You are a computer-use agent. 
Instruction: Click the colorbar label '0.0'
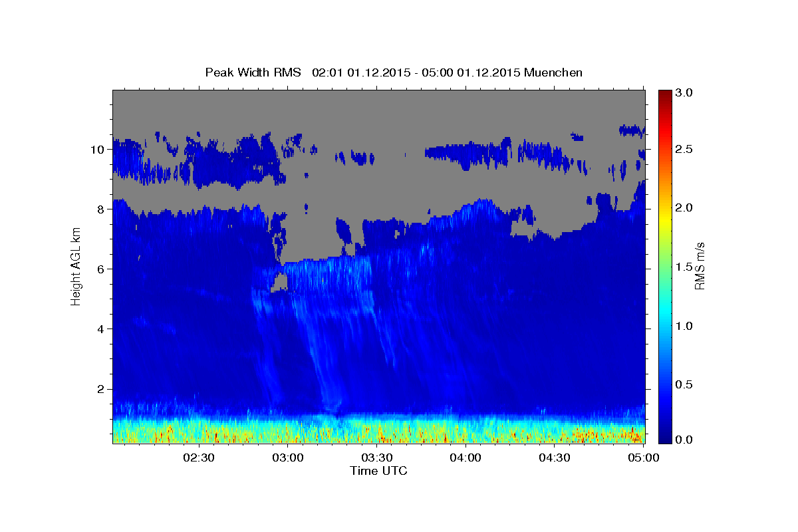point(684,440)
